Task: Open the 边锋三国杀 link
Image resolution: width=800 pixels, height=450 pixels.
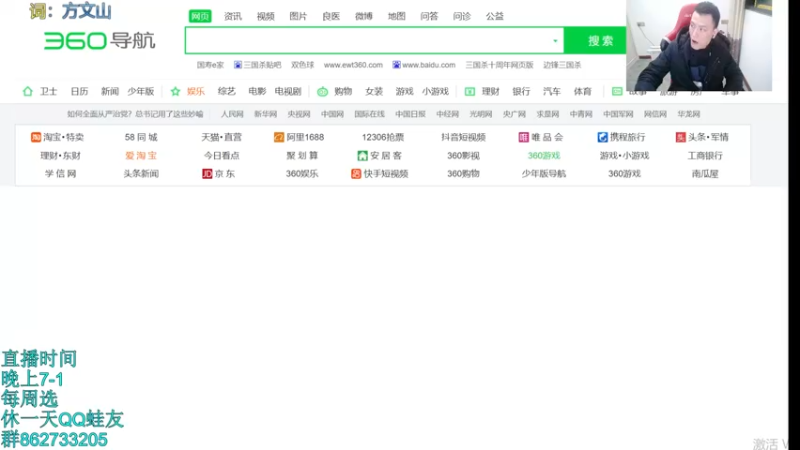Action: pos(562,65)
